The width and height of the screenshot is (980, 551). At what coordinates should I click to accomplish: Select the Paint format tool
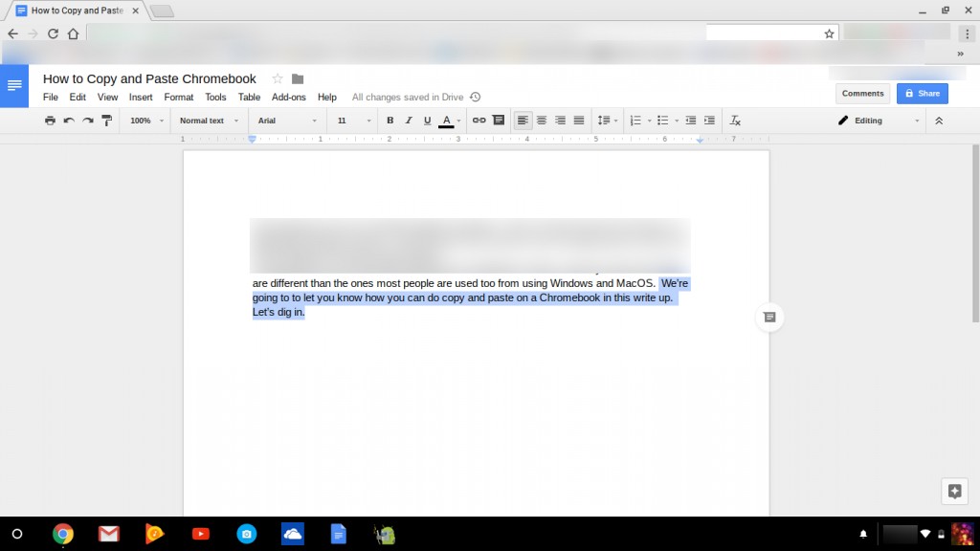coord(107,121)
